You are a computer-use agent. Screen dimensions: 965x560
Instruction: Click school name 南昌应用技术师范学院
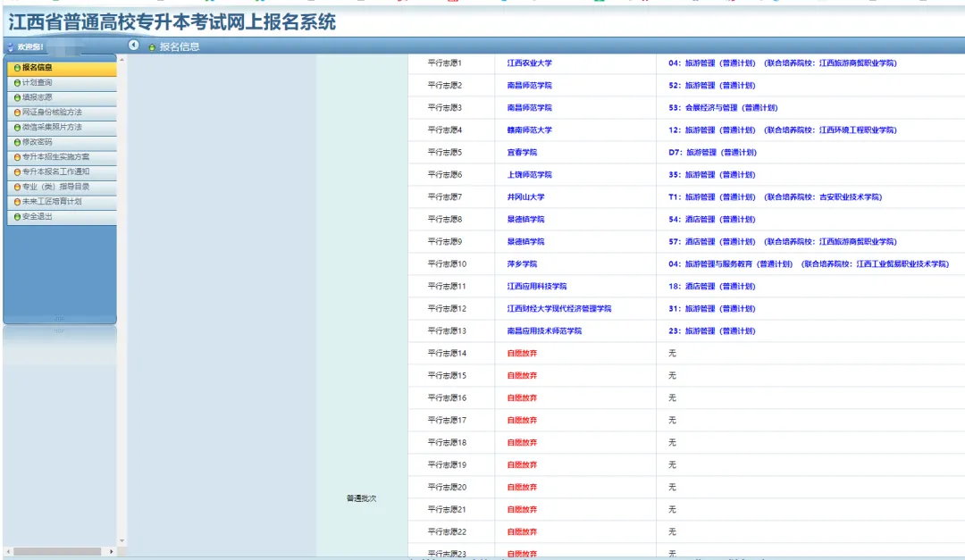pos(544,331)
